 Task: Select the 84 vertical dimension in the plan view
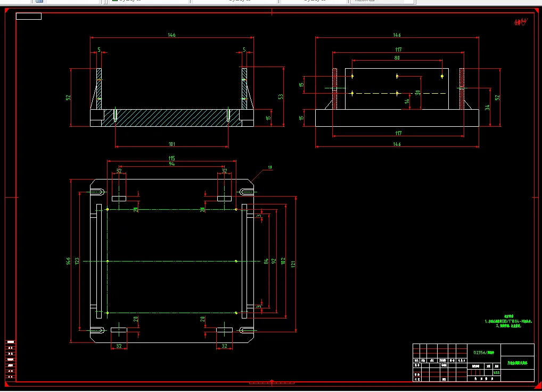pos(266,262)
